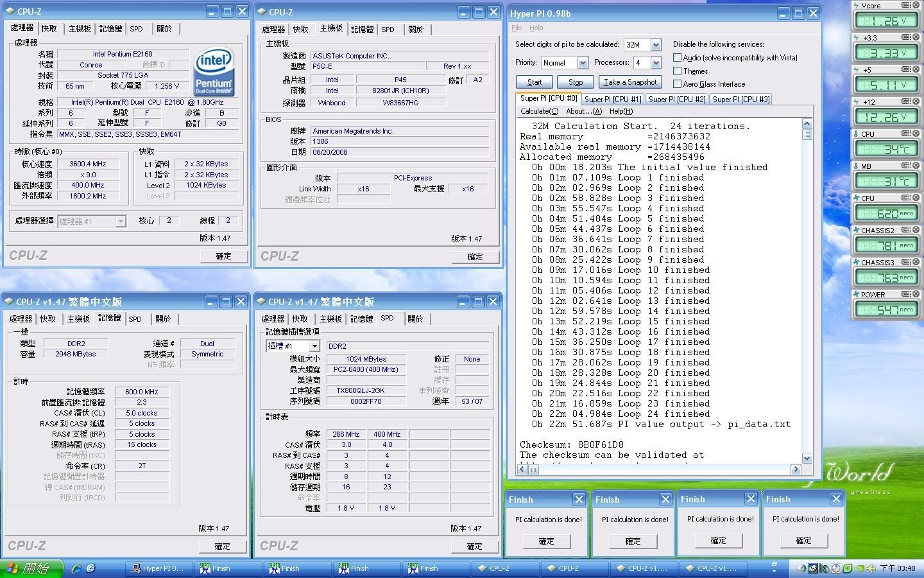Click the taskbar clock showing 03:40

(897, 568)
